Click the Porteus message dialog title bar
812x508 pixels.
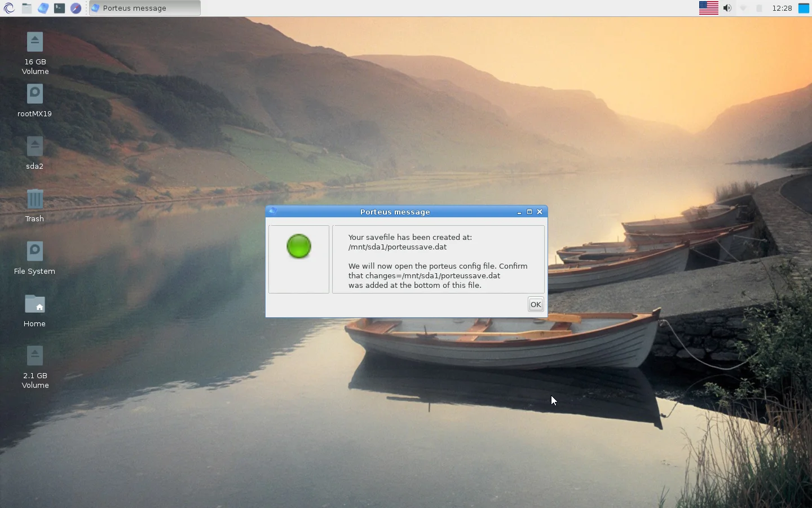click(395, 212)
